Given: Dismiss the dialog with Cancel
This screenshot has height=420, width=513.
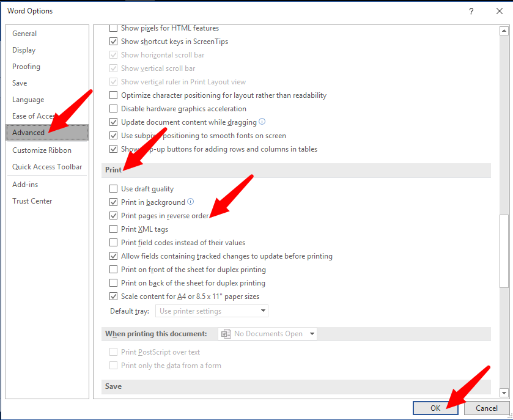Looking at the screenshot, I should [x=486, y=408].
